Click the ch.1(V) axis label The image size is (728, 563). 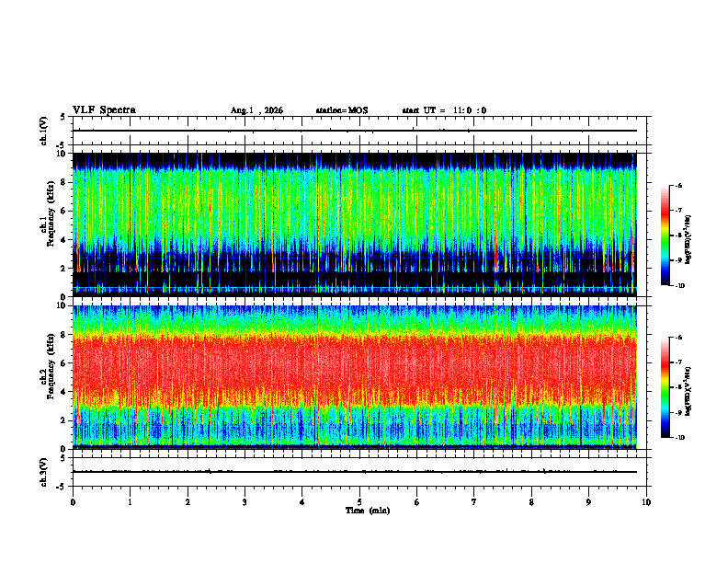click(x=44, y=131)
